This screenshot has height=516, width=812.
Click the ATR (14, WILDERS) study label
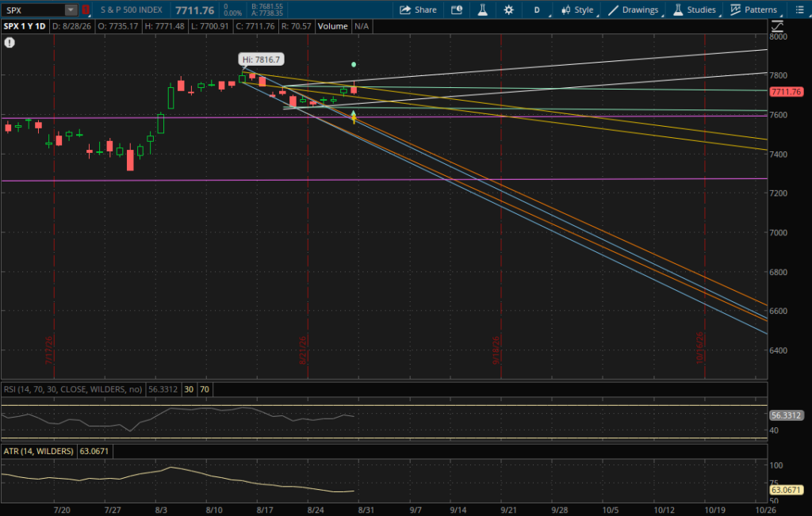tap(38, 451)
